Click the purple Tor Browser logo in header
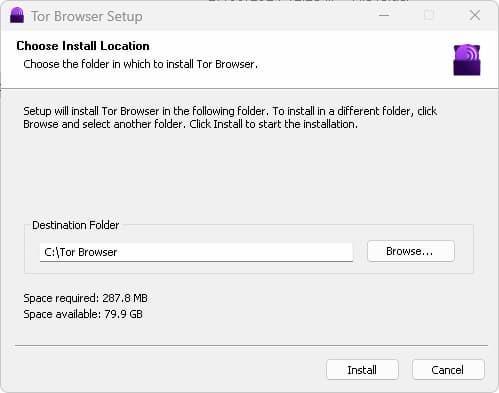499x393 pixels. tap(467, 60)
